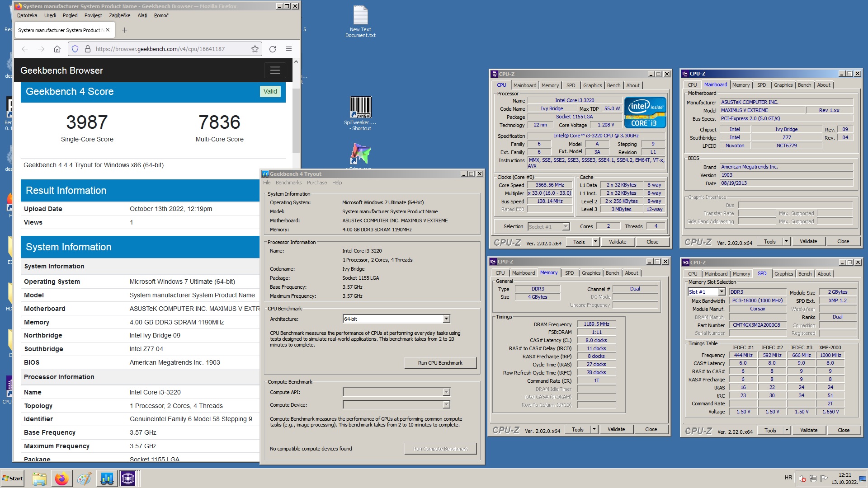Open Purchase menu in Geekbench 4
The width and height of the screenshot is (868, 488).
[317, 183]
